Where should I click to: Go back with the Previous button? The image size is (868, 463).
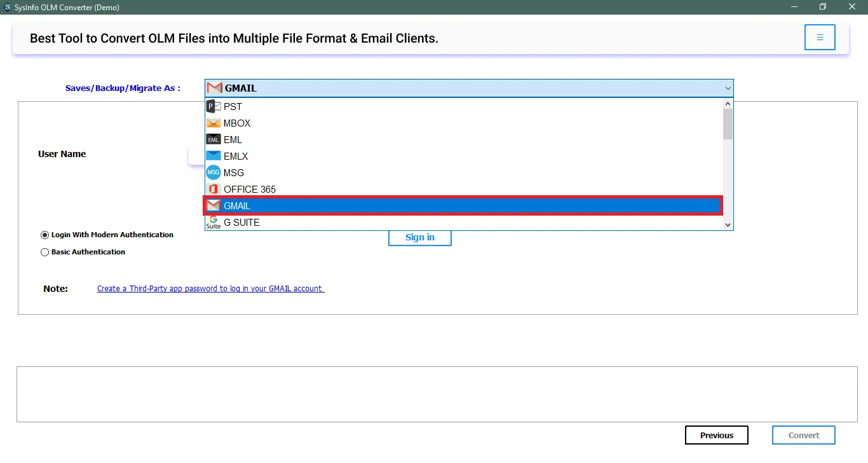pos(717,435)
